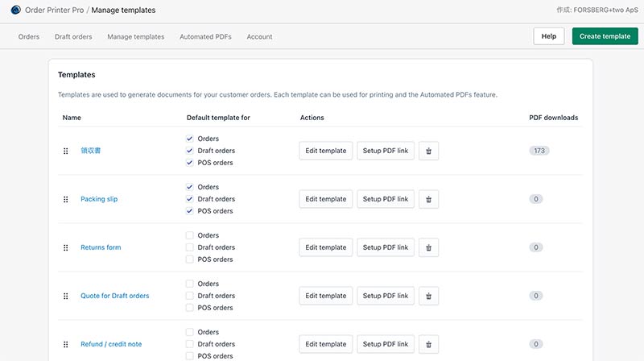Open the Help button
Viewport: 644px width, 361px height.
(548, 36)
